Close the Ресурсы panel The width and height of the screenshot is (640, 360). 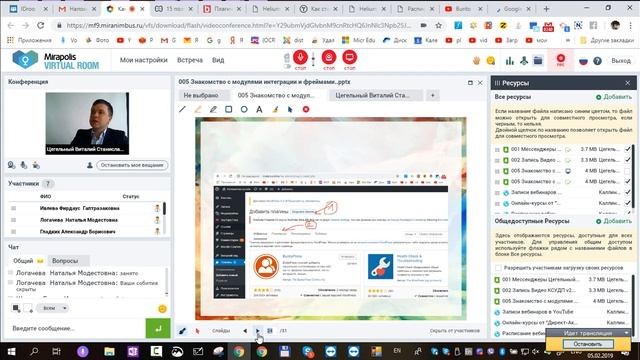point(627,83)
